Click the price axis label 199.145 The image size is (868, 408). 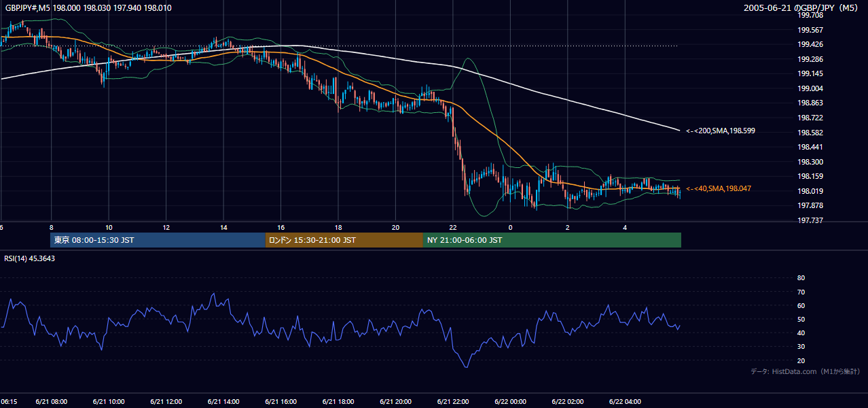pyautogui.click(x=810, y=74)
